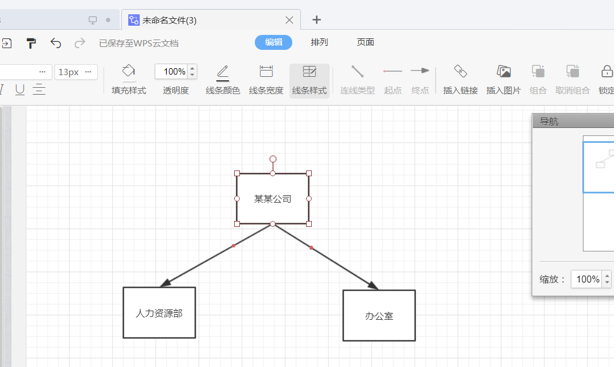Close the 未命名文件(3) tab

289,20
